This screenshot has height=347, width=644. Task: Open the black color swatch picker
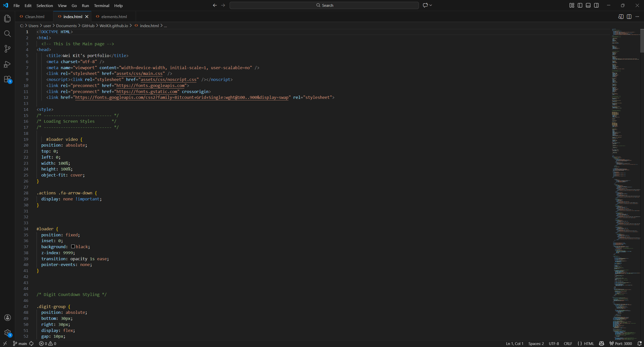click(x=73, y=246)
